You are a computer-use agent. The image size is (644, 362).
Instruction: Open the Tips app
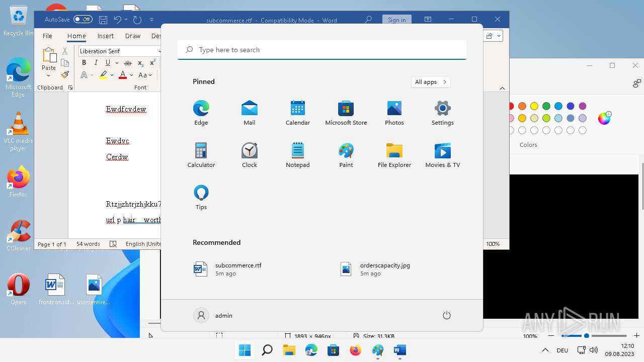tap(201, 197)
